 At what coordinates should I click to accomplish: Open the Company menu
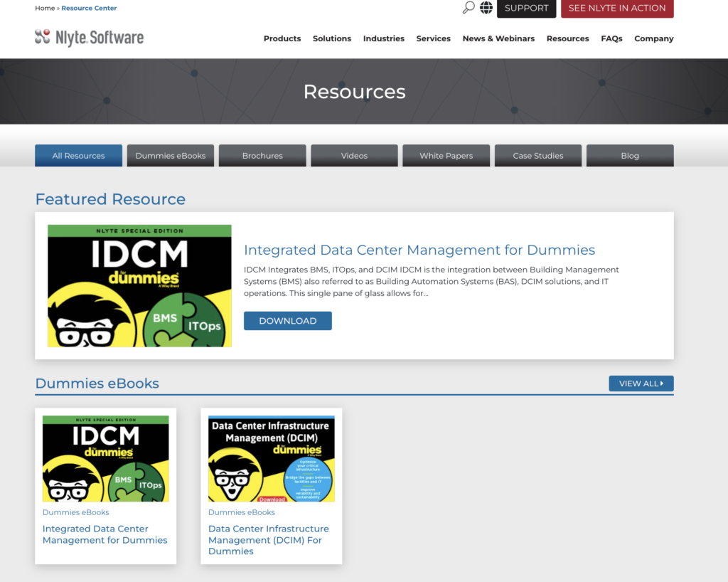(x=654, y=38)
